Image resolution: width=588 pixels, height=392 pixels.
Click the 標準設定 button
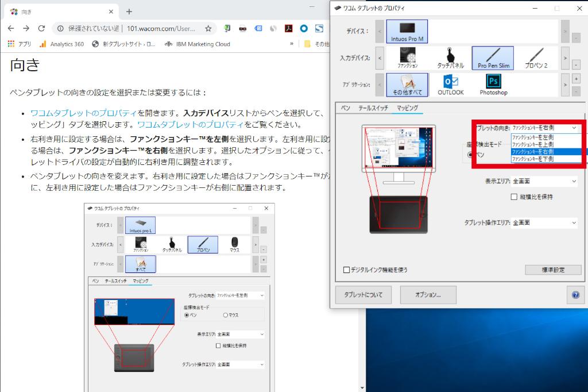553,270
